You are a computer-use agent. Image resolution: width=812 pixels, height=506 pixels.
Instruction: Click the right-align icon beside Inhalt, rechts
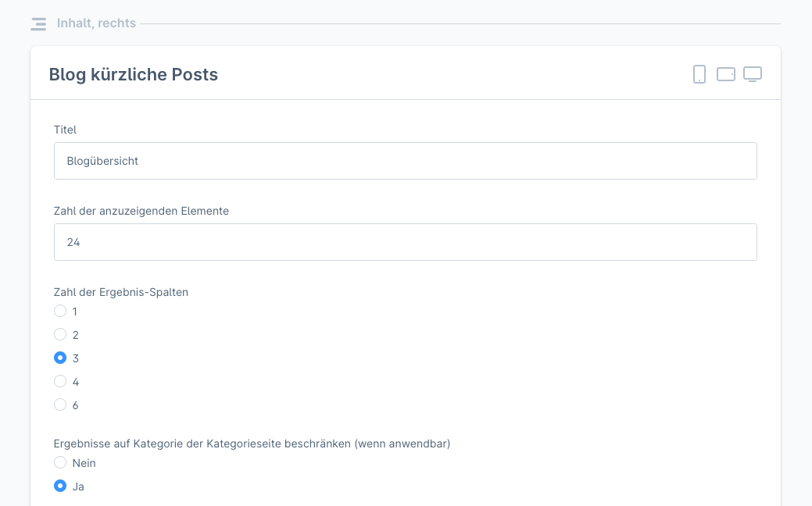[x=38, y=23]
